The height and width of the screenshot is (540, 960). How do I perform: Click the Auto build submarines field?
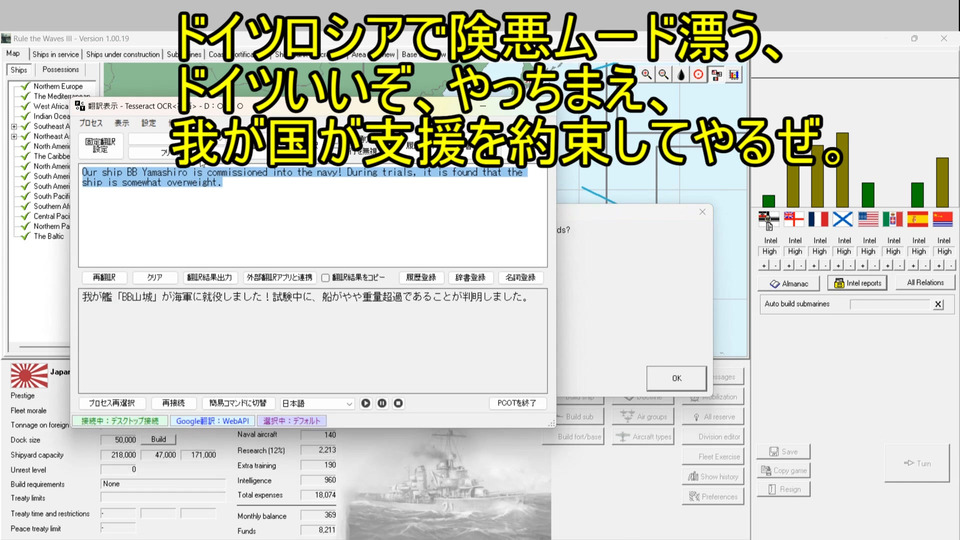click(890, 304)
